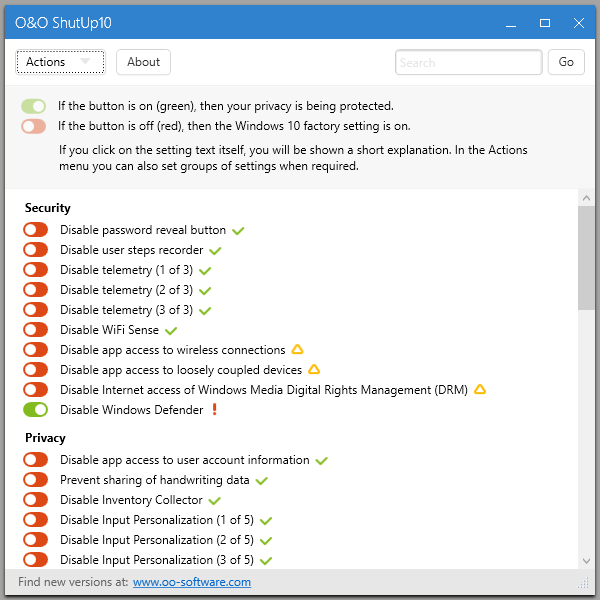Click Disable app access to wireless connections text
Image resolution: width=600 pixels, height=600 pixels.
(x=173, y=350)
